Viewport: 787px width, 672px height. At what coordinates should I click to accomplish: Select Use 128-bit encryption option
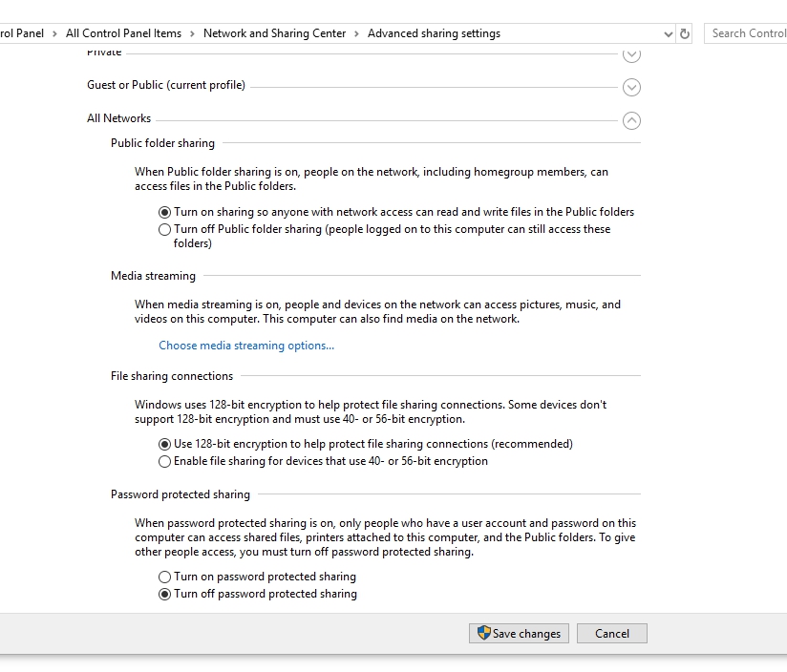164,444
